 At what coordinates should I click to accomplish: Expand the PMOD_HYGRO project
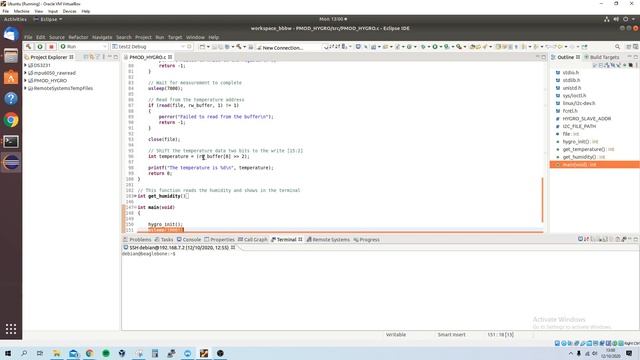coord(25,81)
